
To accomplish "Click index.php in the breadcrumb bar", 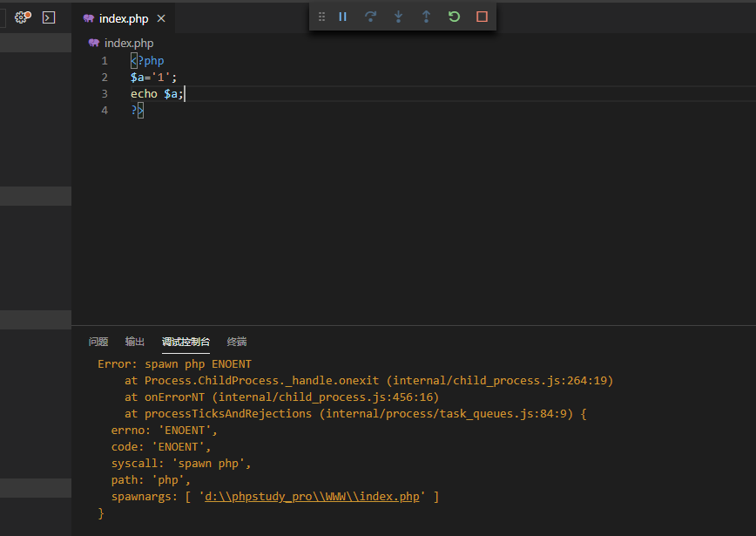I will coord(129,43).
